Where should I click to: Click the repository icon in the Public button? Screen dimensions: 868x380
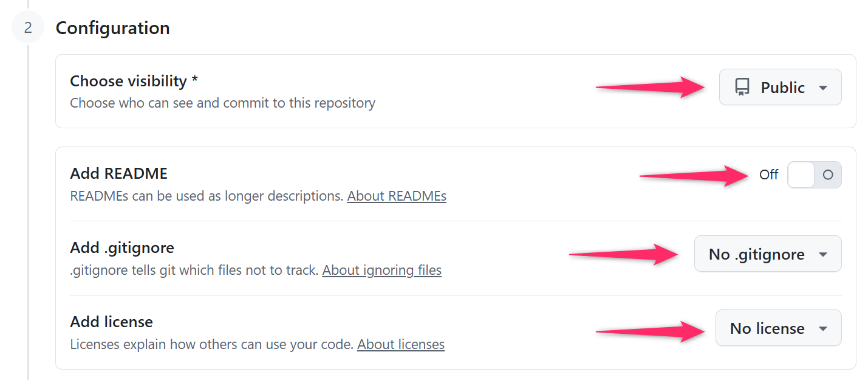[742, 88]
